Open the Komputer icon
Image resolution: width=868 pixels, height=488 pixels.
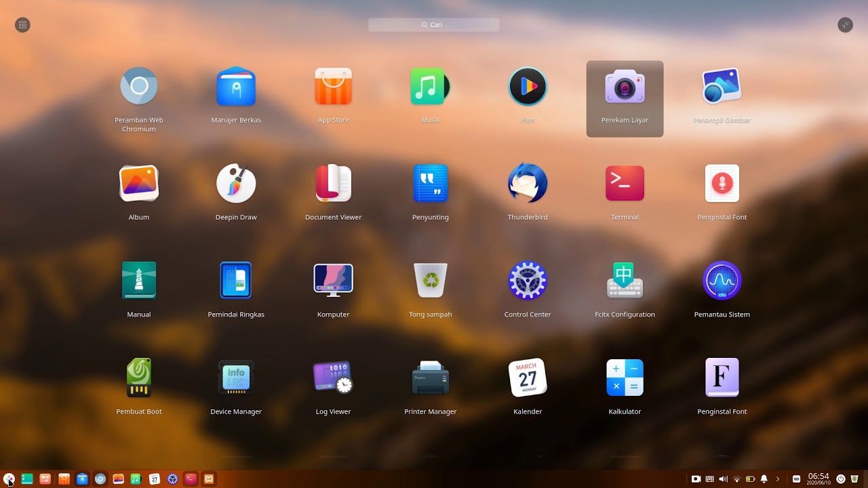(x=333, y=281)
